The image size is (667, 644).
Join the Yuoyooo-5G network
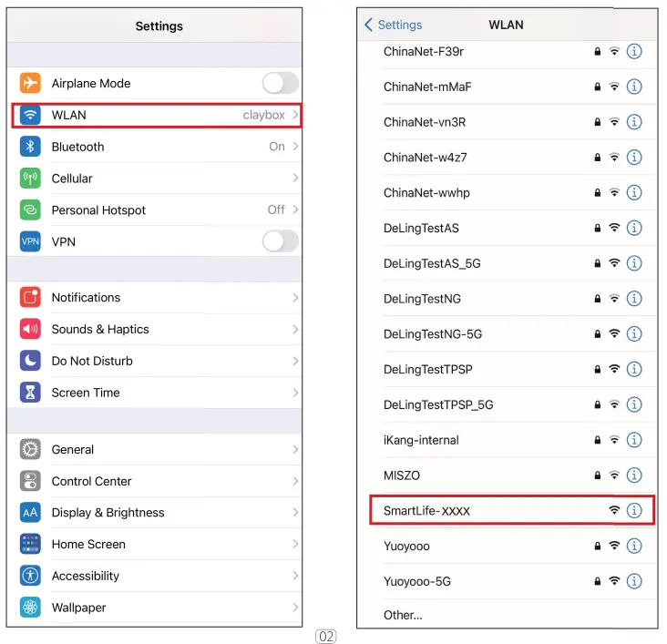click(417, 581)
